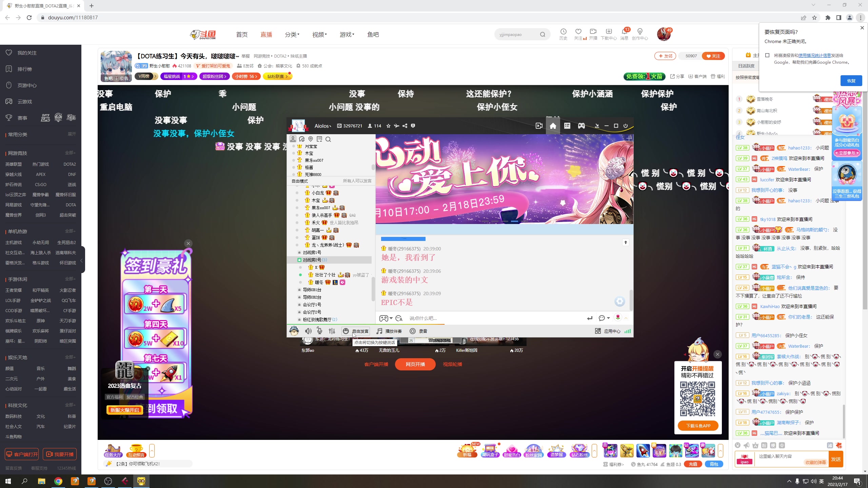The image size is (868, 488).
Task: Jump to top arrow in YY chat
Action: tap(626, 242)
